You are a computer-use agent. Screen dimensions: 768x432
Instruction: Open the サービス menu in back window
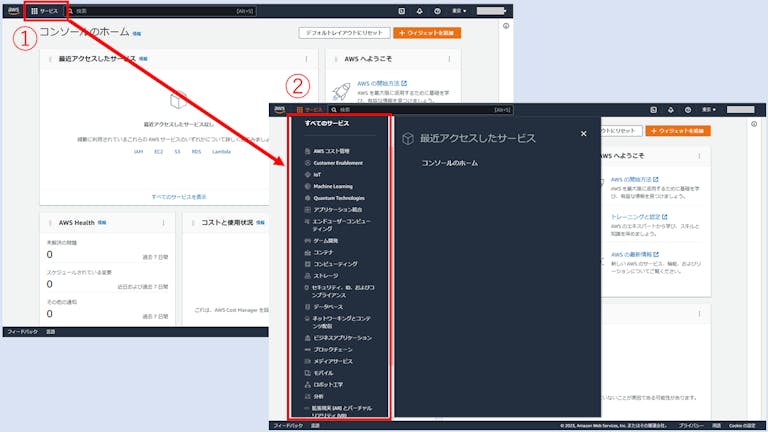point(45,11)
